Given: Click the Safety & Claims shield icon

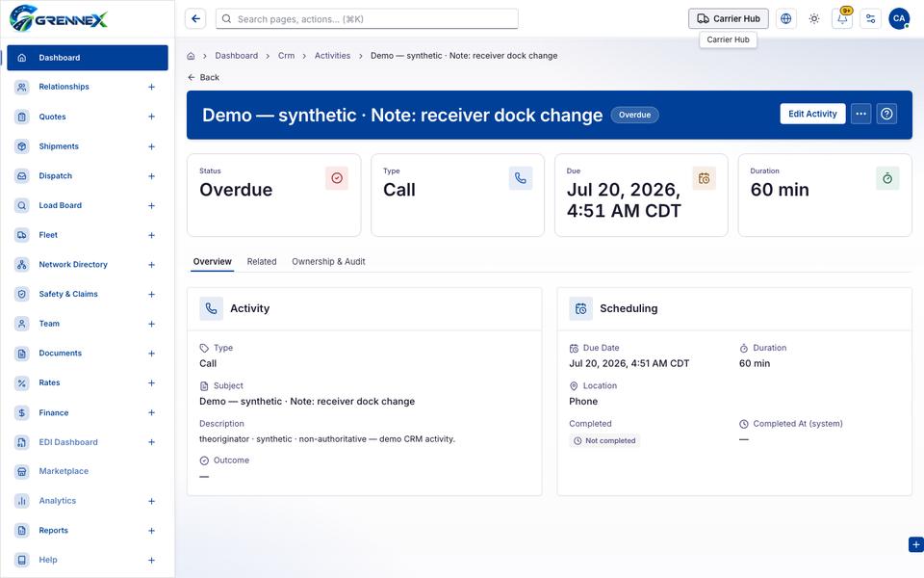Looking at the screenshot, I should point(22,294).
